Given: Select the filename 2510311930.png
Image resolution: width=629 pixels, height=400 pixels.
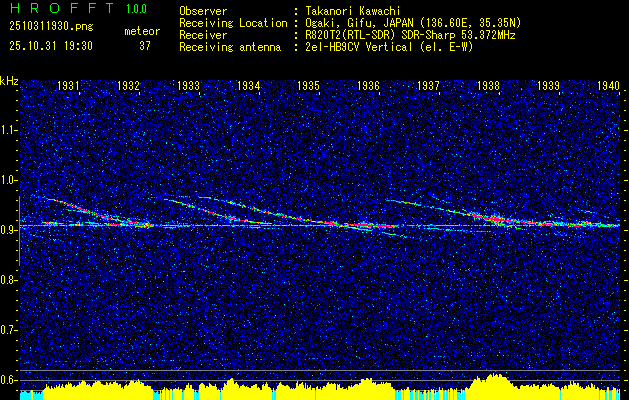Looking at the screenshot, I should [x=51, y=27].
